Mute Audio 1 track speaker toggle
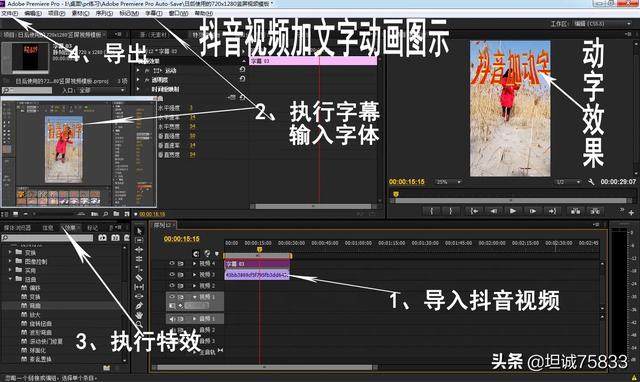Viewport: 640px width, 382px height. click(x=172, y=319)
